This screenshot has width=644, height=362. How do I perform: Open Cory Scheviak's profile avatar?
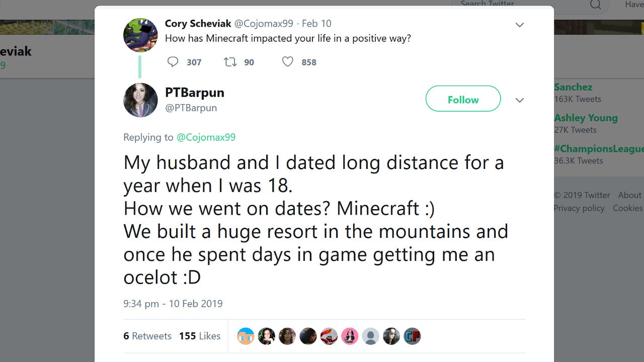[x=140, y=35]
